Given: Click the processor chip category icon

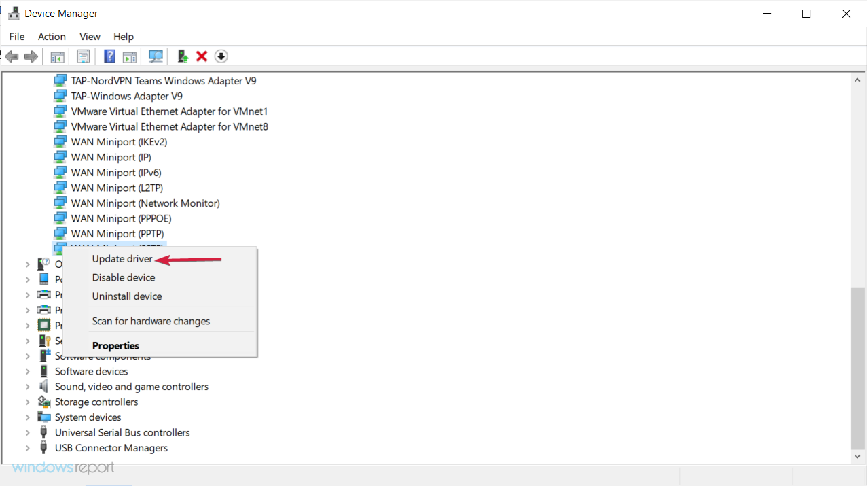Looking at the screenshot, I should point(44,325).
